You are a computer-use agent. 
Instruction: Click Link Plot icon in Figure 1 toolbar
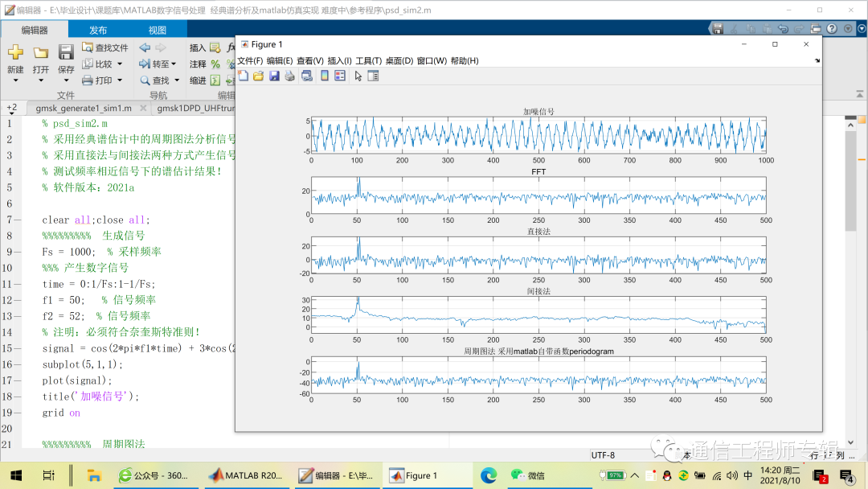coord(307,76)
